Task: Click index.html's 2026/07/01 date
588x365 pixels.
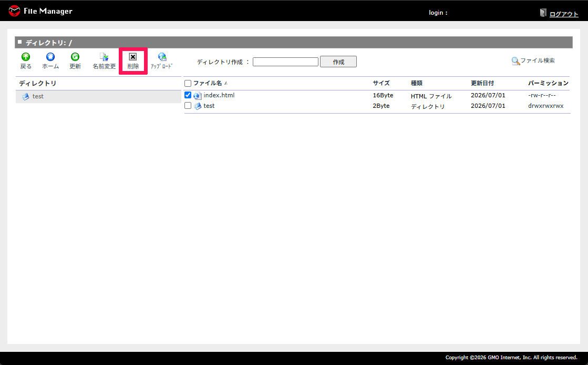Action: pos(488,95)
